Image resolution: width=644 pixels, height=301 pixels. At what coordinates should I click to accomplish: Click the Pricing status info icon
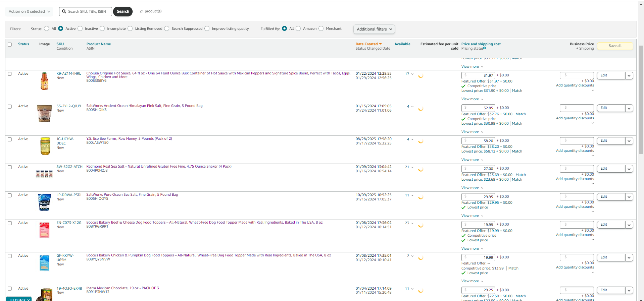(x=485, y=48)
